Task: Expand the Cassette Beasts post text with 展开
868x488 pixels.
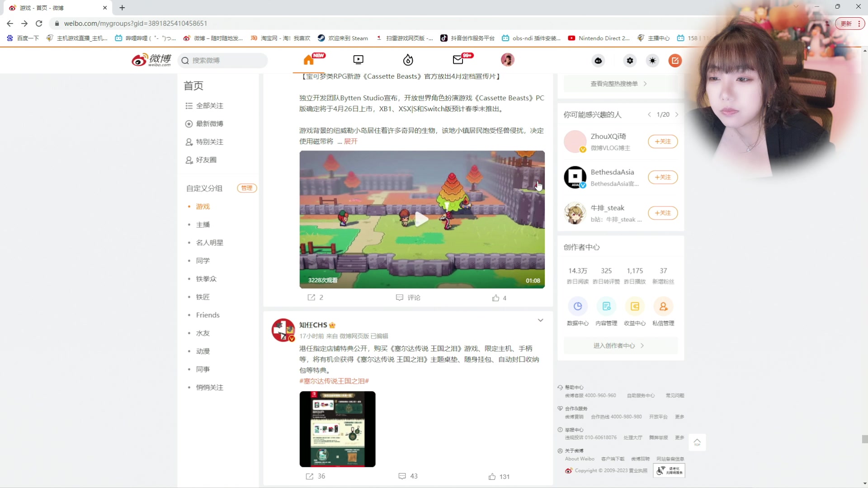Action: (351, 141)
